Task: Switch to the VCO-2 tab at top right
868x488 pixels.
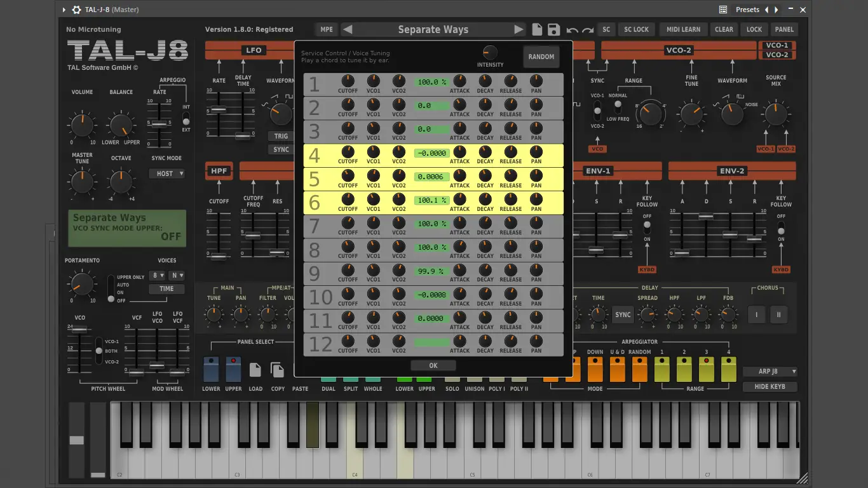Action: tap(776, 55)
